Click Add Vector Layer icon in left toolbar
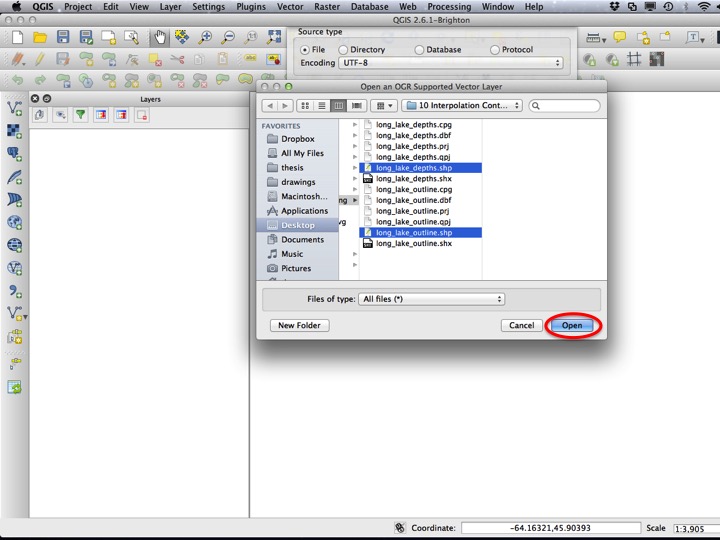This screenshot has height=540, width=720. [x=14, y=108]
